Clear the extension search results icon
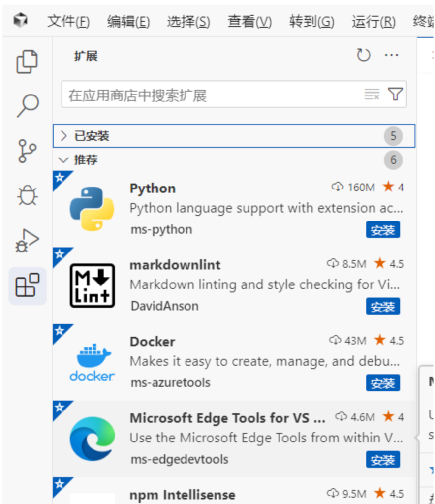This screenshot has width=435, height=504. coord(372,94)
